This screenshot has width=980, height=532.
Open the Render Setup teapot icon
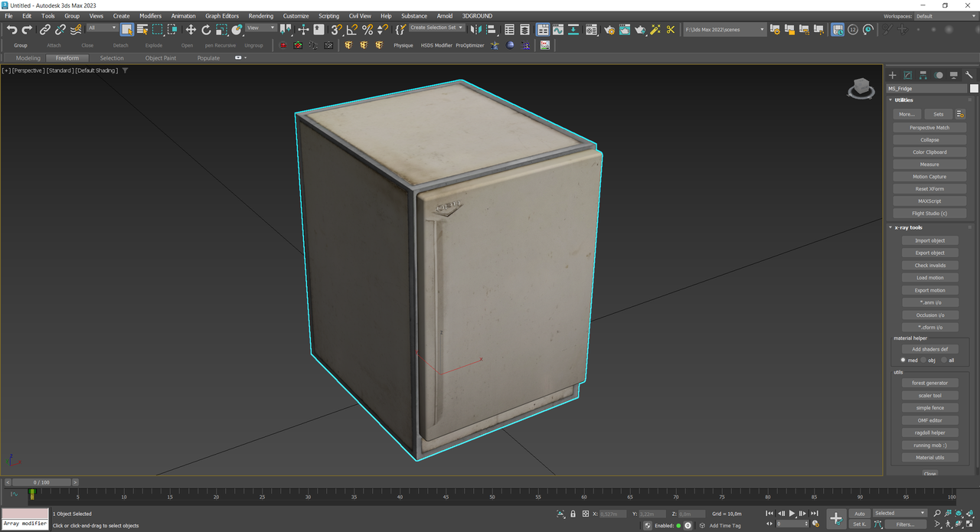pyautogui.click(x=609, y=30)
